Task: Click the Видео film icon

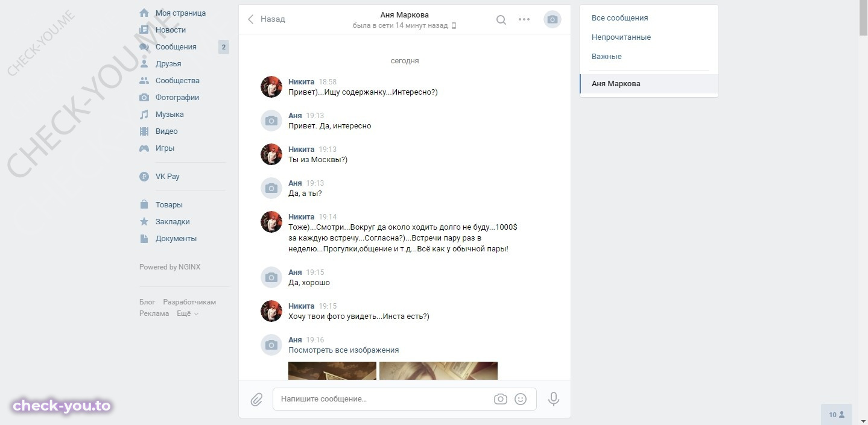Action: pyautogui.click(x=144, y=131)
